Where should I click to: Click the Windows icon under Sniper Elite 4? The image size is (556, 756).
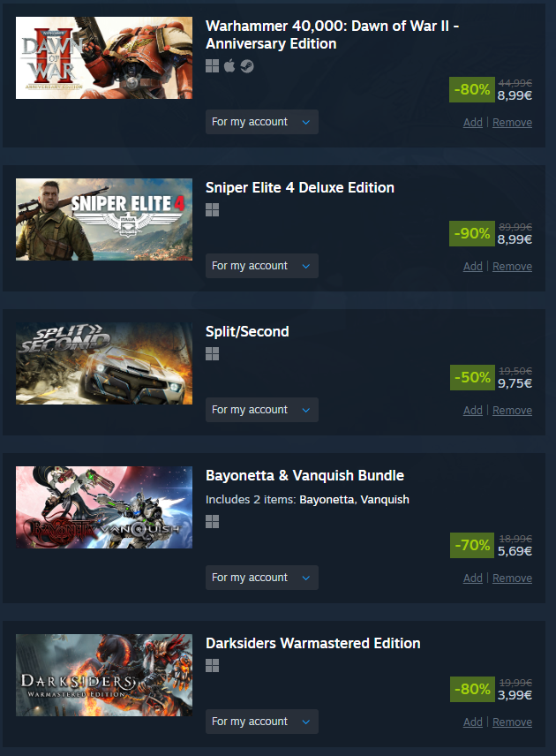(x=212, y=209)
